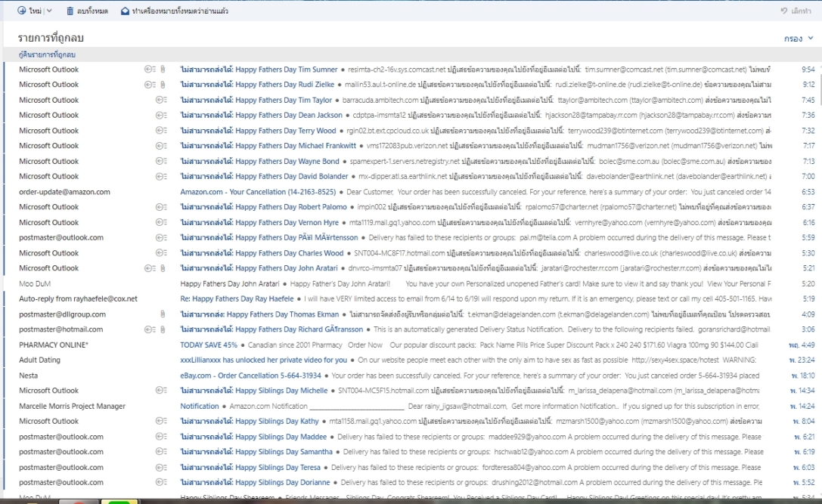Click the conversation icon on Siblings Day Michelle row

click(x=161, y=391)
